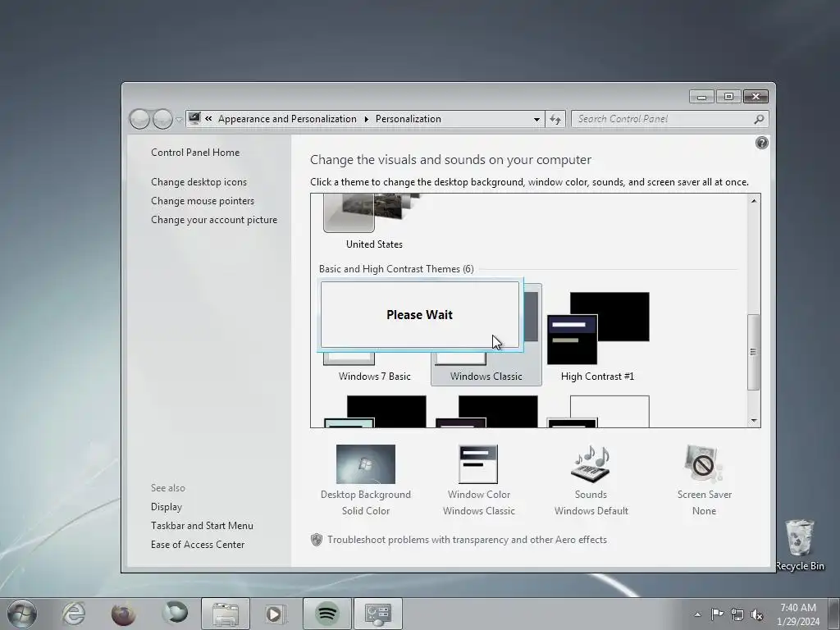Viewport: 840px width, 630px height.
Task: Switch to Control Panel taskbar button
Action: (377, 614)
